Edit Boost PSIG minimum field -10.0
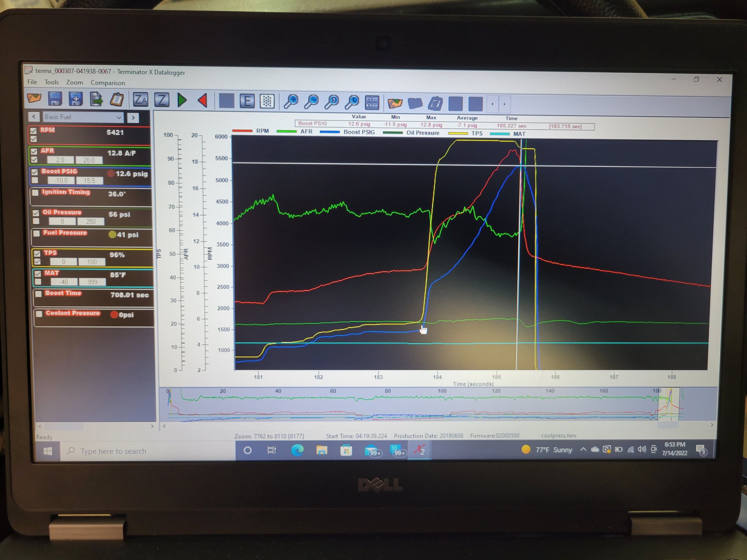The height and width of the screenshot is (560, 747). [61, 180]
